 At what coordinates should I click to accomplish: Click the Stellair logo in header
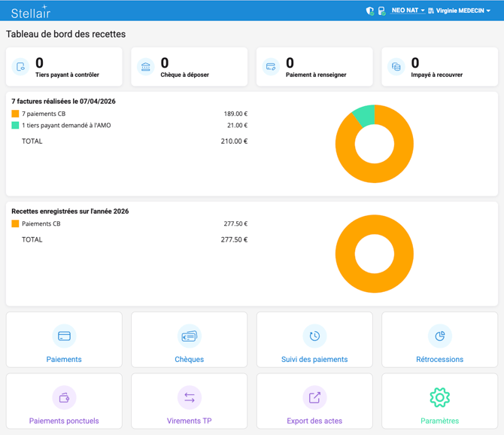(30, 11)
